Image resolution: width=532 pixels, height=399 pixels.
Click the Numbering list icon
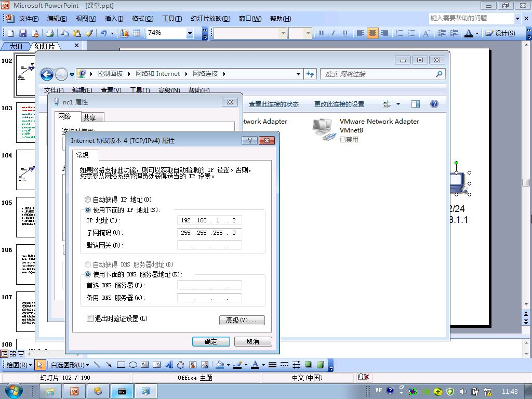click(x=400, y=33)
